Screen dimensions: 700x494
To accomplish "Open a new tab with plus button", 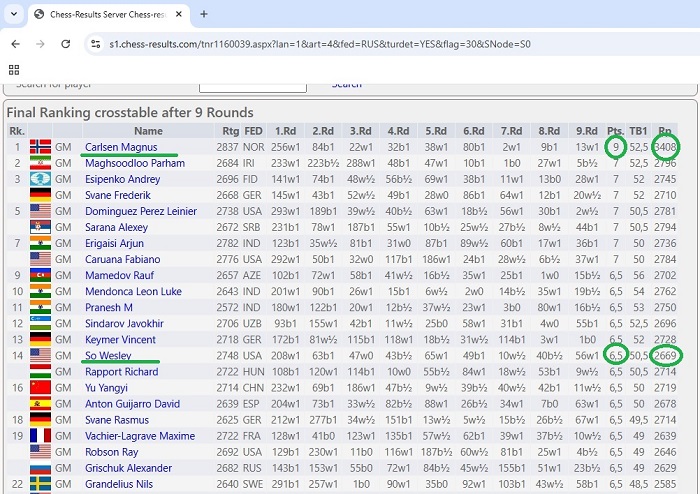I will [204, 14].
